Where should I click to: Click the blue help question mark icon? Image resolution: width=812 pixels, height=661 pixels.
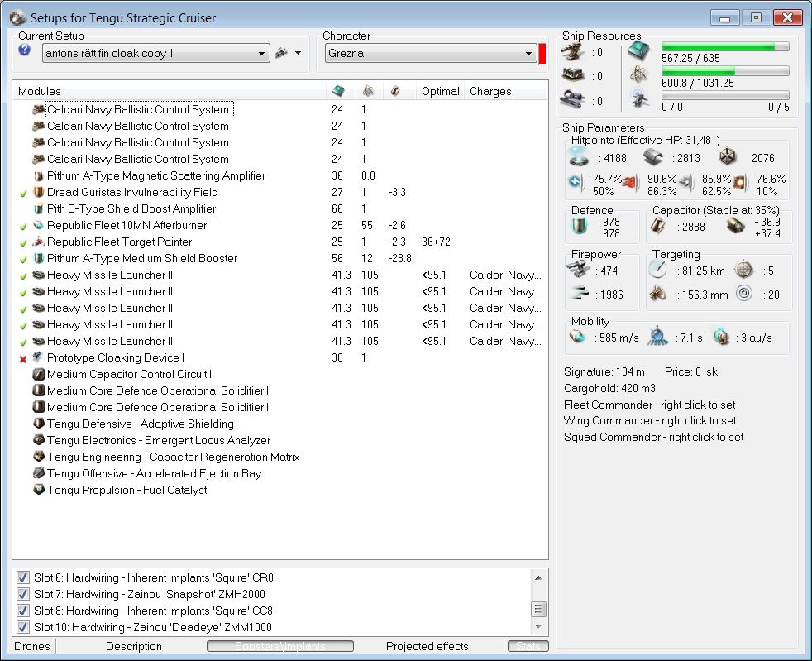click(24, 50)
